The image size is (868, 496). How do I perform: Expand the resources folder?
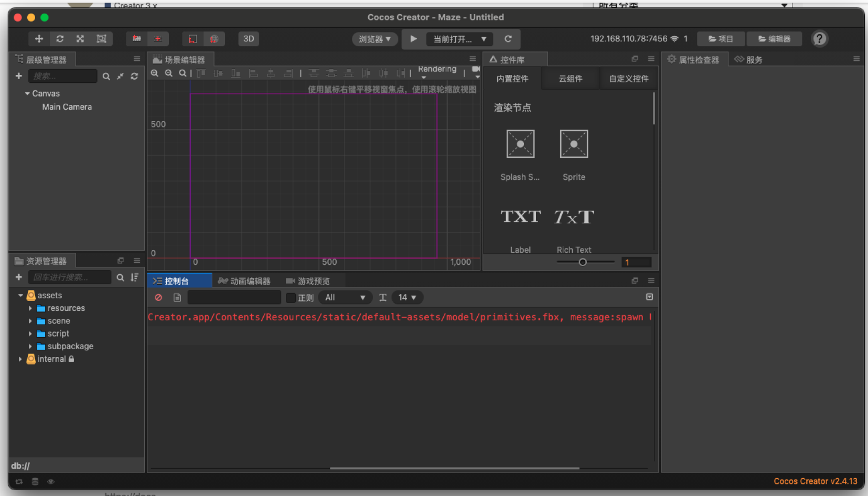pyautogui.click(x=30, y=308)
